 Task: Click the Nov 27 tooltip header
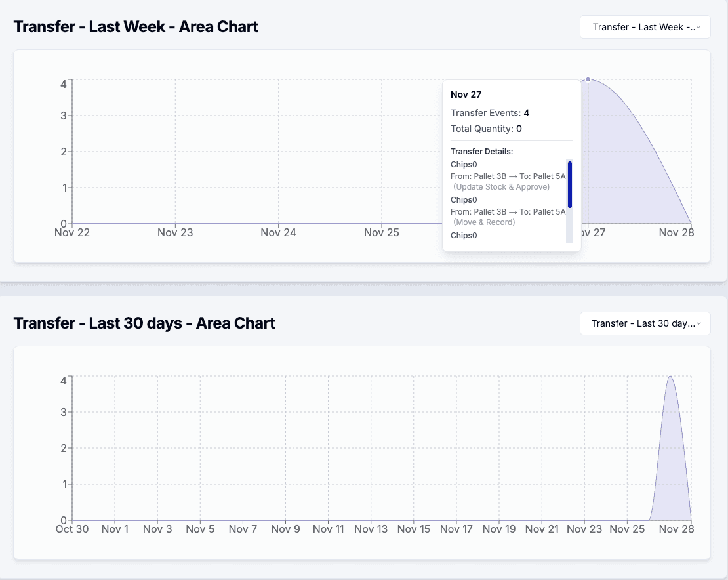[x=466, y=94]
